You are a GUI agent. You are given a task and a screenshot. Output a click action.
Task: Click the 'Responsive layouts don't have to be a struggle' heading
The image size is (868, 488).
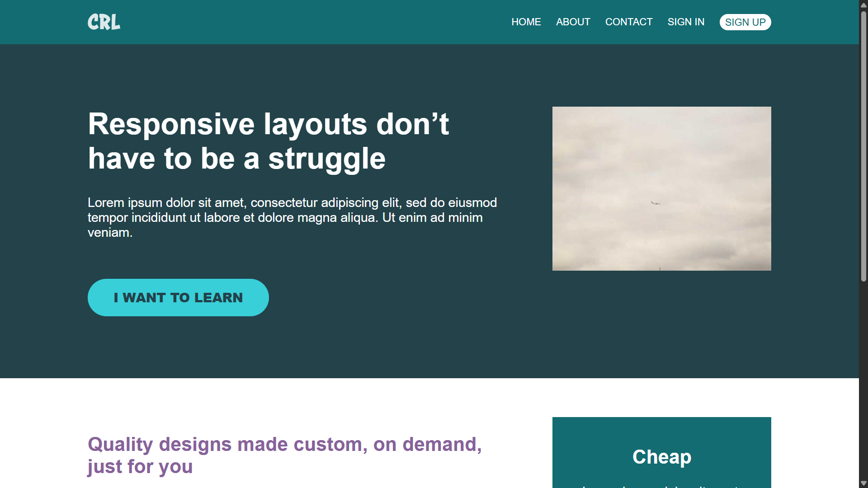tap(269, 141)
